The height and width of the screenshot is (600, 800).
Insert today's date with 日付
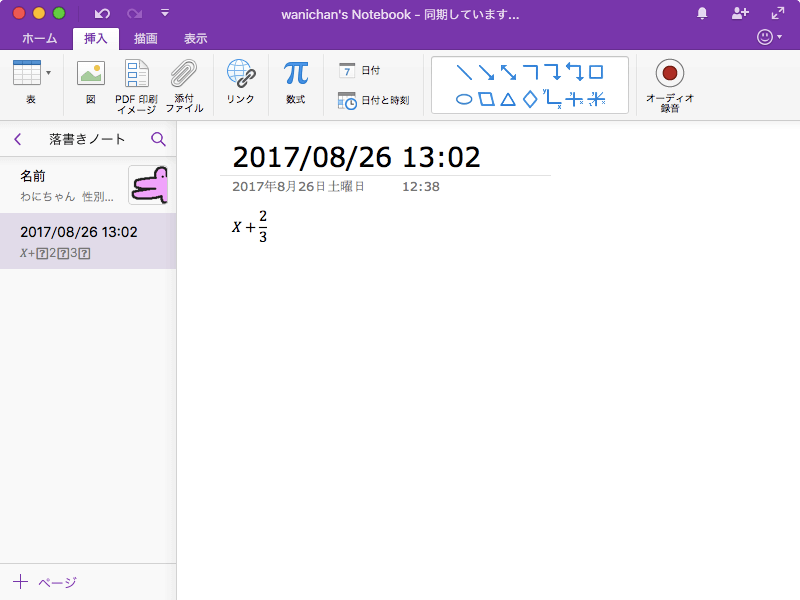coord(360,70)
